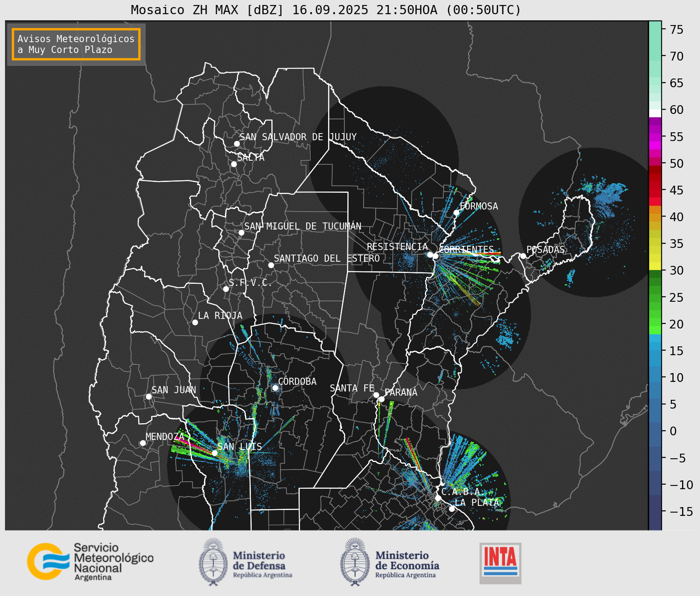Click the FORMOSA label text

click(479, 206)
